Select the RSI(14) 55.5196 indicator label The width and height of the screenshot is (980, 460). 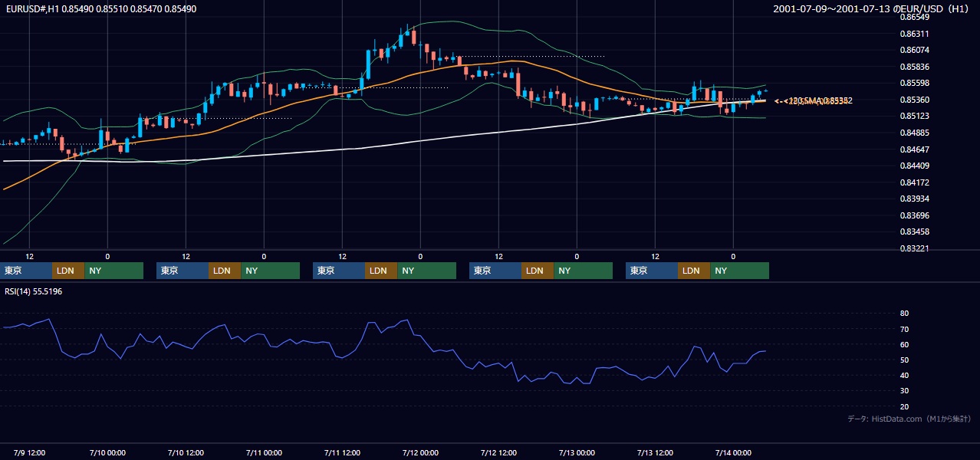click(34, 291)
